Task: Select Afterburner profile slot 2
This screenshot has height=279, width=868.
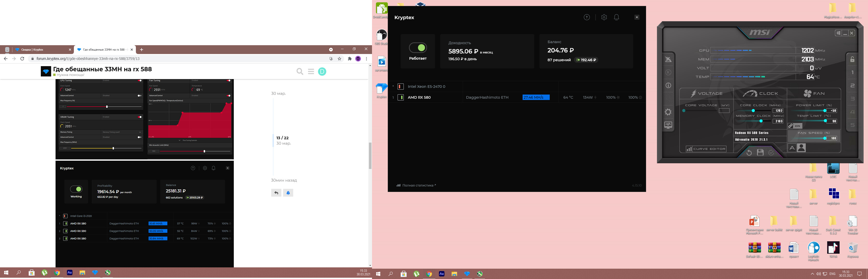Action: tap(853, 86)
